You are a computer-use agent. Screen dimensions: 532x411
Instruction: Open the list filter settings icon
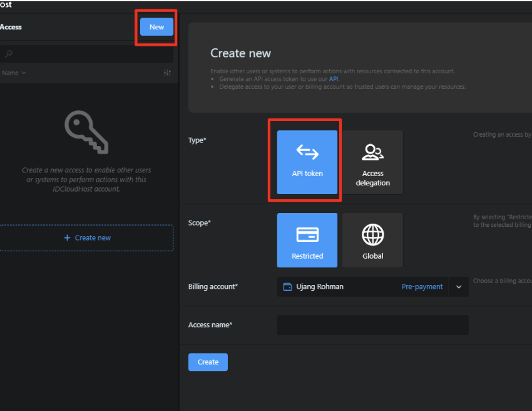pos(167,73)
